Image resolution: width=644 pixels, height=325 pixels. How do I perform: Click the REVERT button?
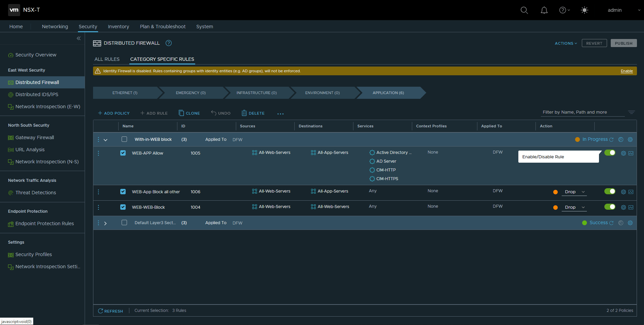594,43
